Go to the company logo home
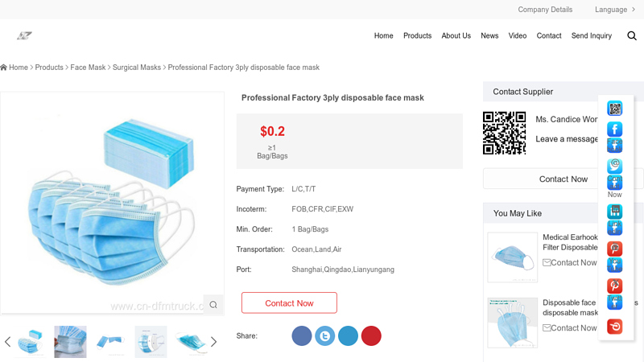Viewport: 644px width, 362px height. [x=24, y=35]
